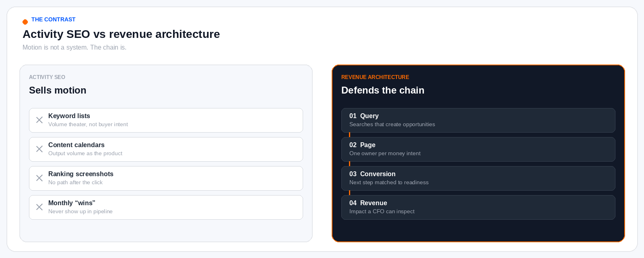The height and width of the screenshot is (258, 644).
Task: Select the "Content calendars" title
Action: pos(76,145)
